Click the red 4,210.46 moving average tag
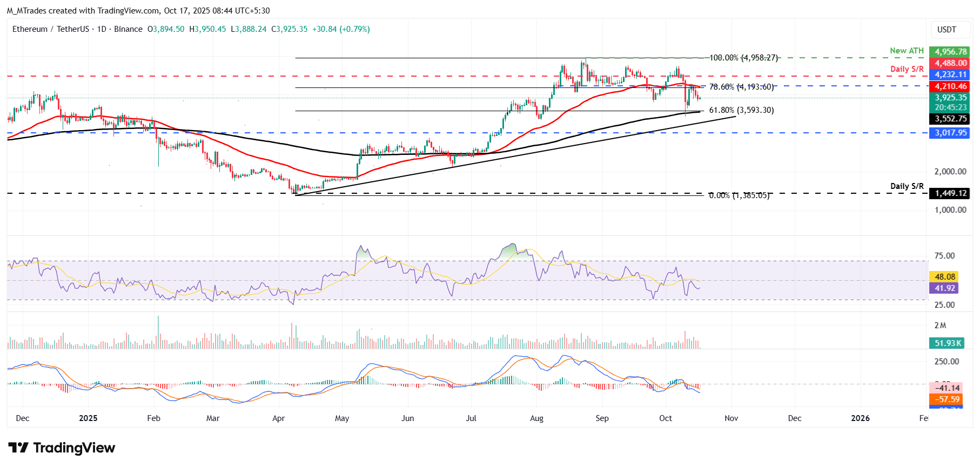The width and height of the screenshot is (980, 468). [x=950, y=86]
